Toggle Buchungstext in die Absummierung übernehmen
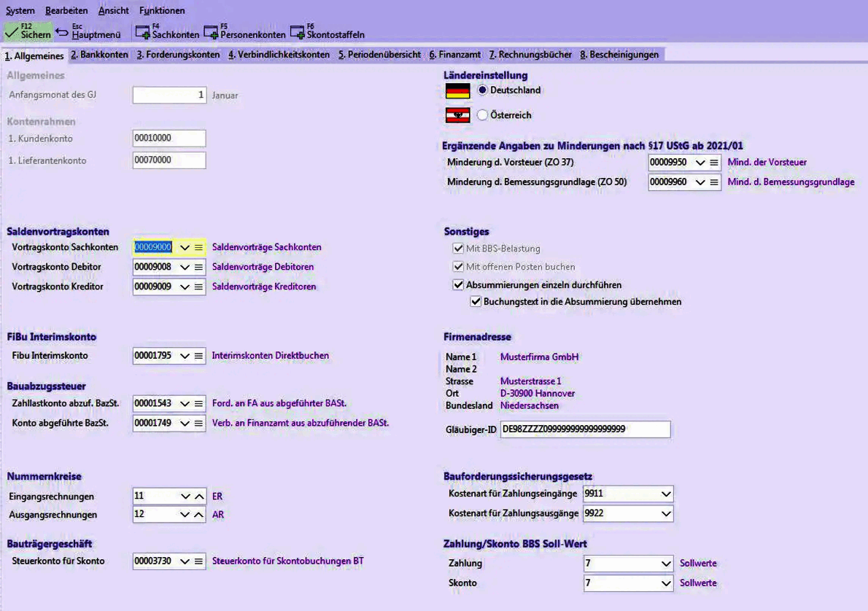This screenshot has height=611, width=868. [477, 301]
